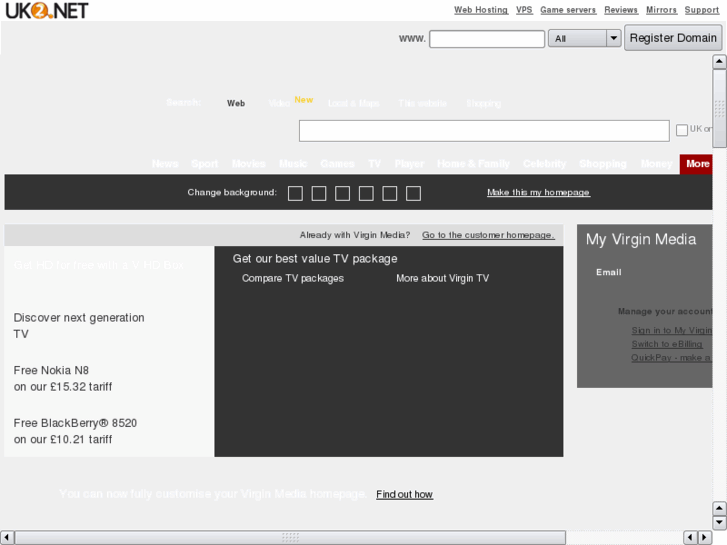727x545 pixels.
Task: Open the Sport navigation item
Action: click(204, 164)
